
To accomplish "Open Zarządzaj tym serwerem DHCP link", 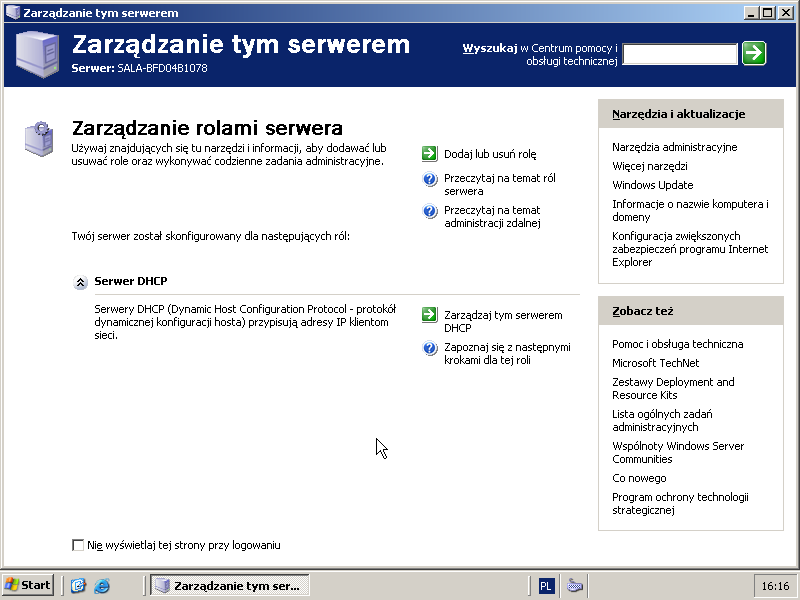I will coord(503,321).
